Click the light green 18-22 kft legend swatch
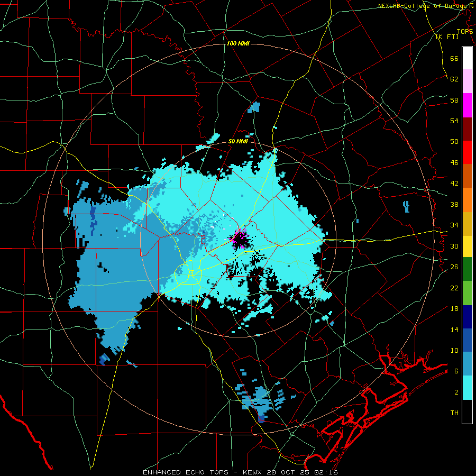This screenshot has width=476, height=476. pyautogui.click(x=467, y=293)
